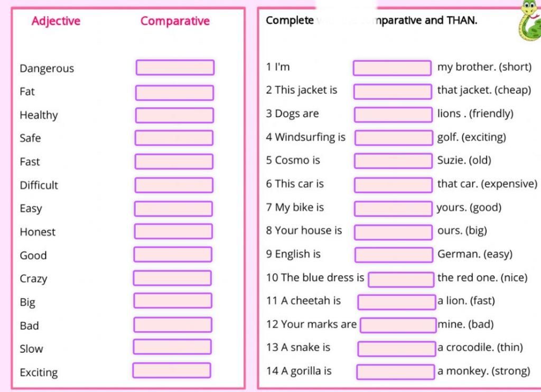
Task: Select the comparative field for Crazy
Action: tap(173, 278)
